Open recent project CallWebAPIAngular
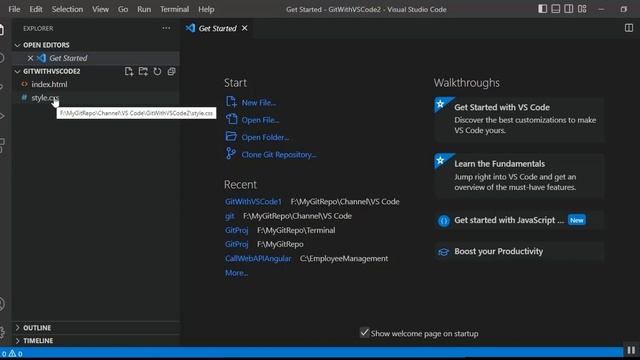The image size is (640, 360). tap(258, 258)
